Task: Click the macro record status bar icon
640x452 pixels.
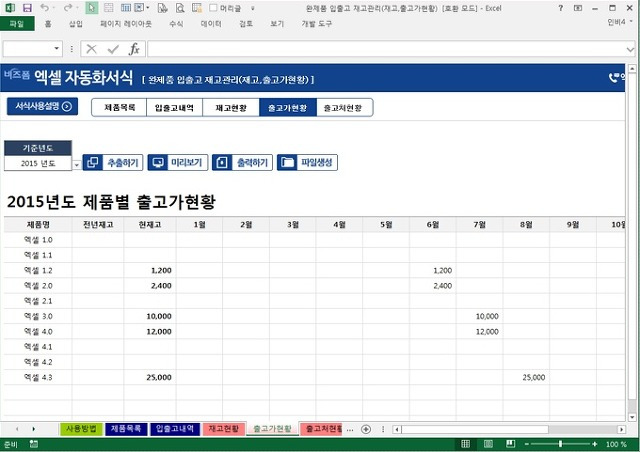Action: pyautogui.click(x=33, y=444)
